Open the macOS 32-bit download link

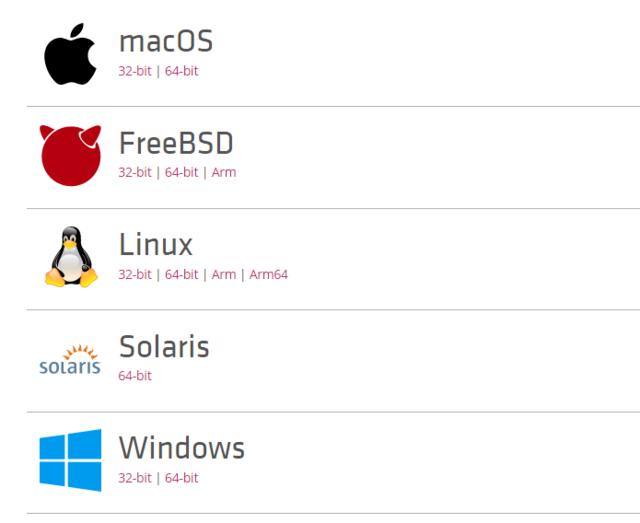[x=135, y=71]
